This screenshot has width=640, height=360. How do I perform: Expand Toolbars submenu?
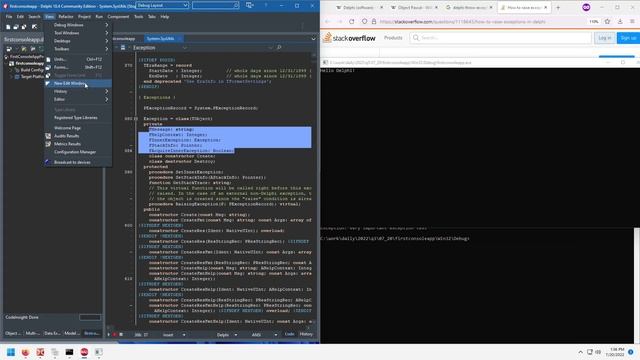[107, 49]
